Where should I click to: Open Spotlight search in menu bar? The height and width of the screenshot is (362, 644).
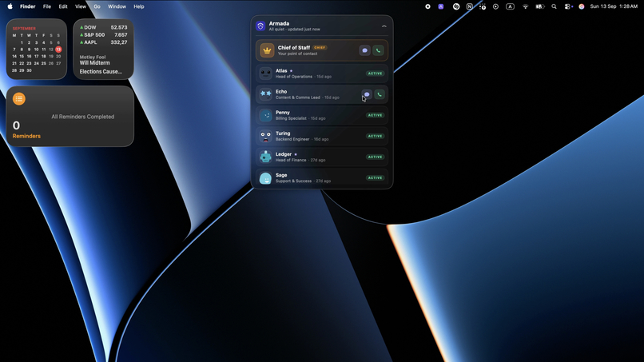click(554, 6)
